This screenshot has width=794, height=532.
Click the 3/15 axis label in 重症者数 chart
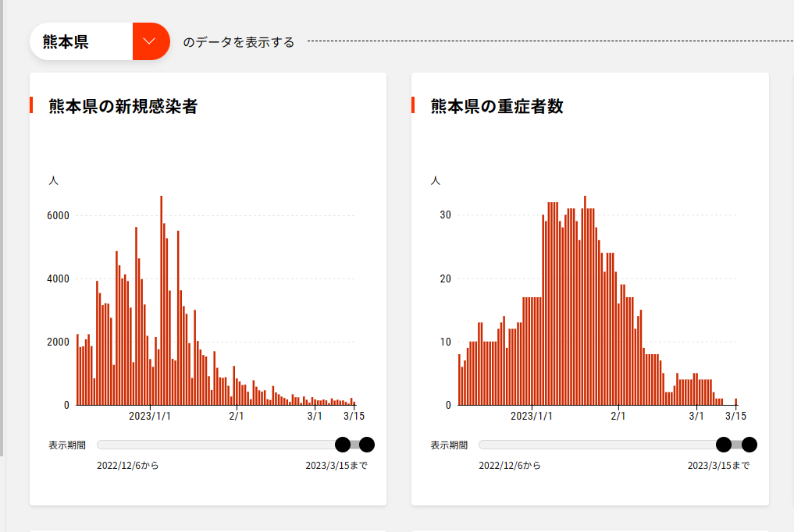[x=735, y=417]
